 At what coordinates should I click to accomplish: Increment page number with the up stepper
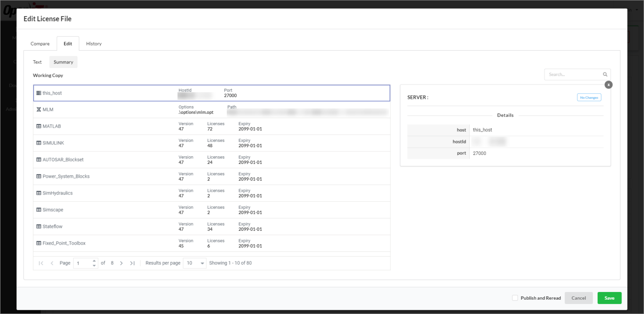[95, 260]
